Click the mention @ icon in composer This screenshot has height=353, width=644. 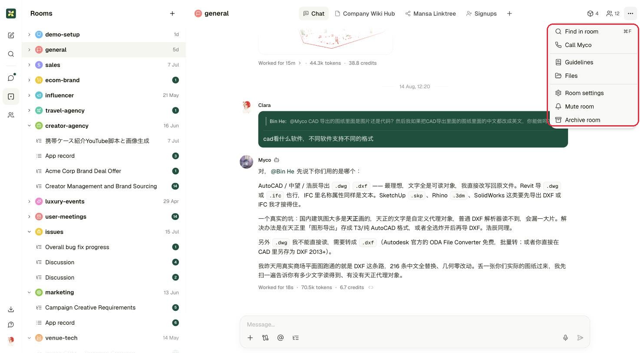click(281, 338)
